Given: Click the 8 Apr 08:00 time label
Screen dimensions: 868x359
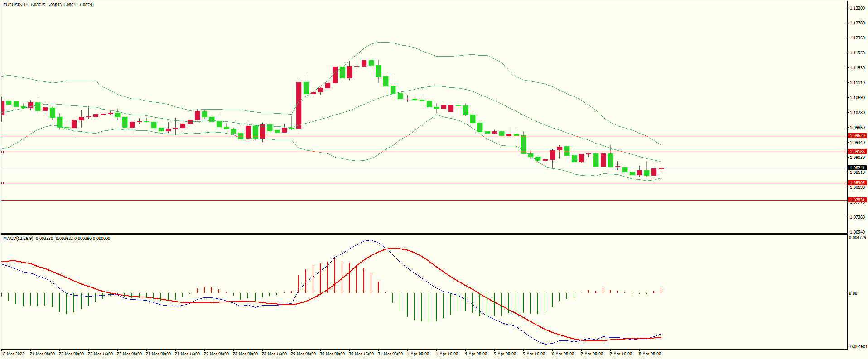Looking at the screenshot, I should pos(650,354).
